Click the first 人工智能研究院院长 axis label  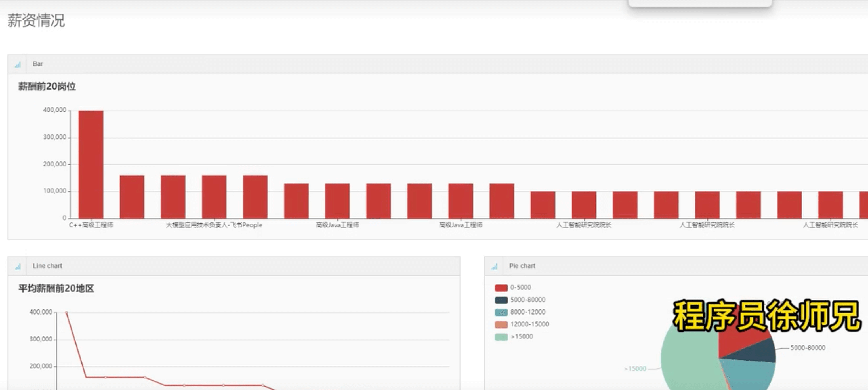[584, 225]
